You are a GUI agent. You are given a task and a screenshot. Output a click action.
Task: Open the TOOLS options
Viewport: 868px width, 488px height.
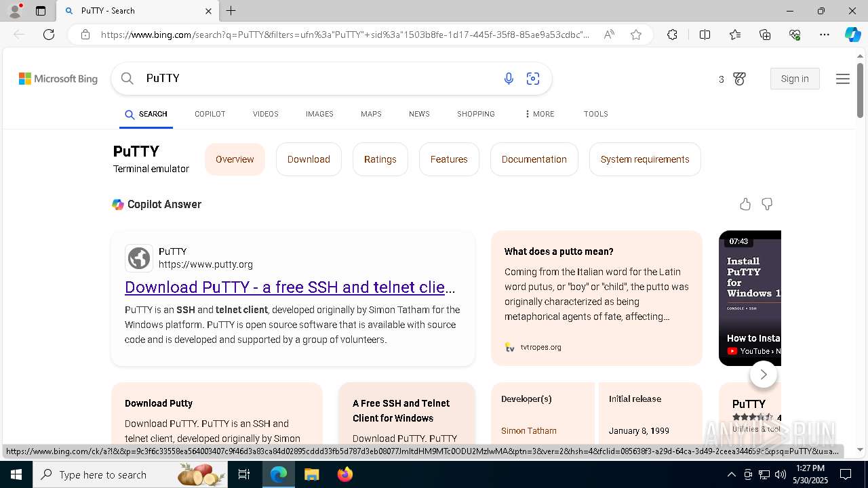(x=596, y=114)
